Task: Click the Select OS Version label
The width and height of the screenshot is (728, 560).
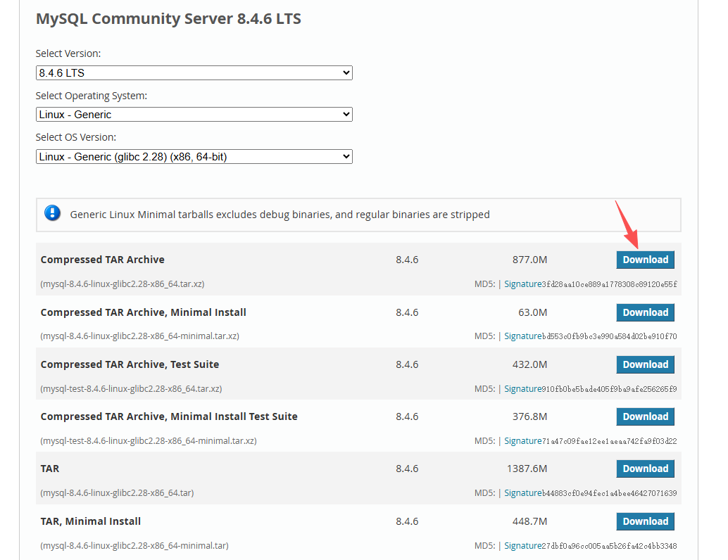Action: pos(76,137)
